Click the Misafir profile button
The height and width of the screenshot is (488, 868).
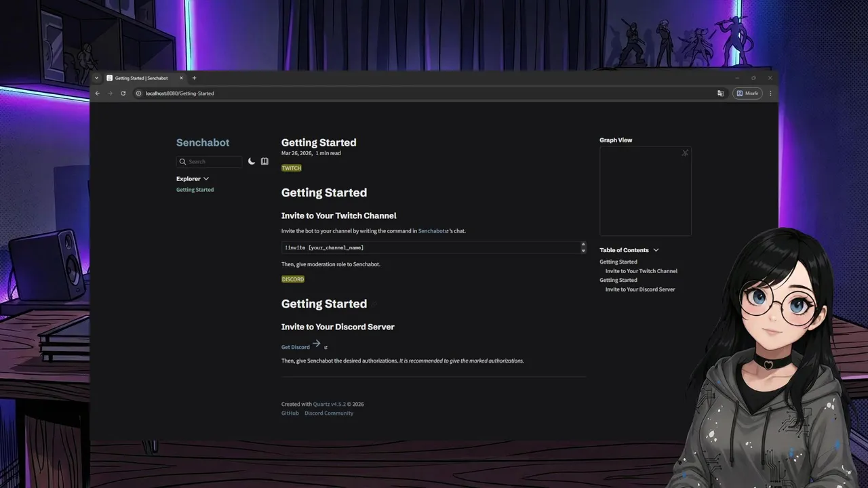748,94
